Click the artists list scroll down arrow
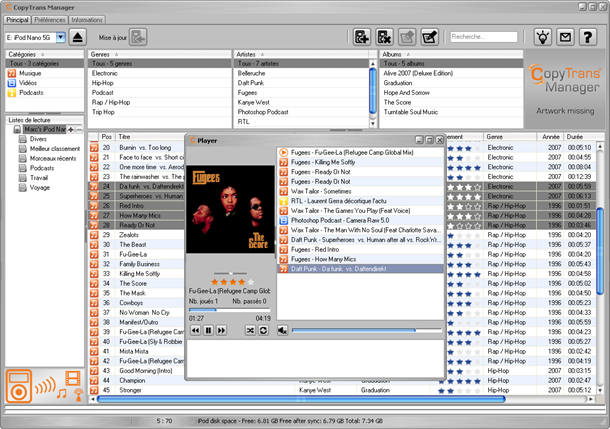This screenshot has height=429, width=610. click(373, 124)
